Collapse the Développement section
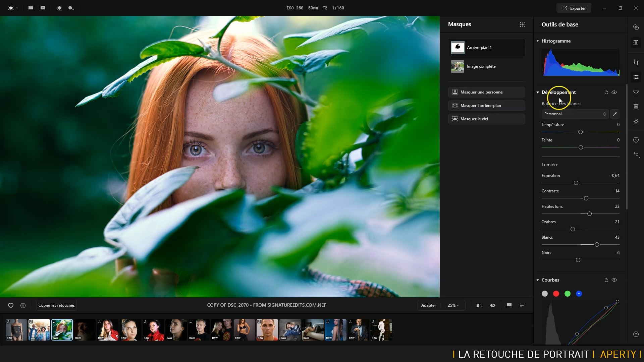Screen dimensions: 644x362 click(538, 92)
